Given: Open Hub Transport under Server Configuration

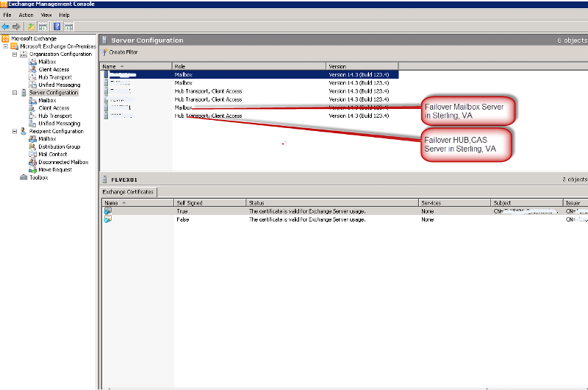Looking at the screenshot, I should pos(55,116).
